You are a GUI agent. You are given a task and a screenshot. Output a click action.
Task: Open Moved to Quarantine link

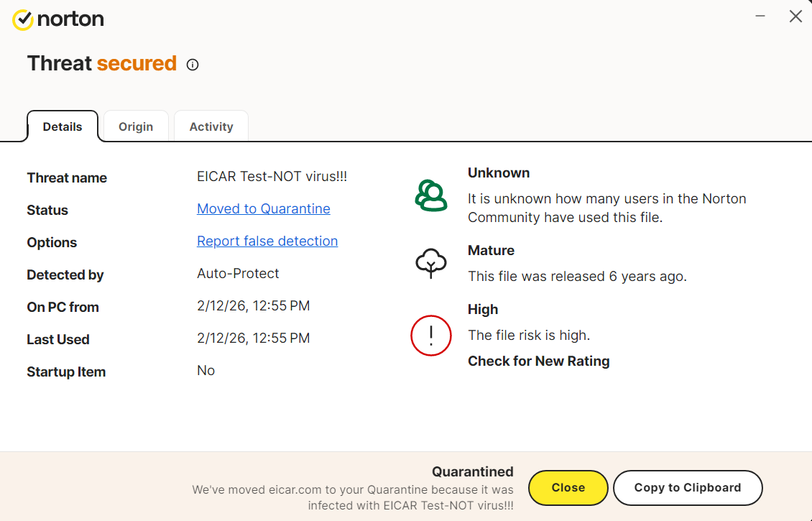pos(263,208)
